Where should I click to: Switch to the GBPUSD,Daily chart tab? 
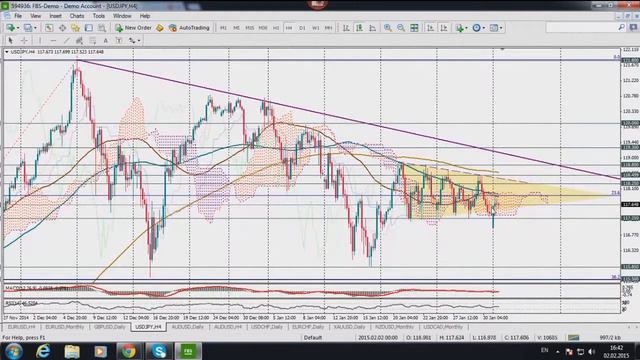(109, 327)
